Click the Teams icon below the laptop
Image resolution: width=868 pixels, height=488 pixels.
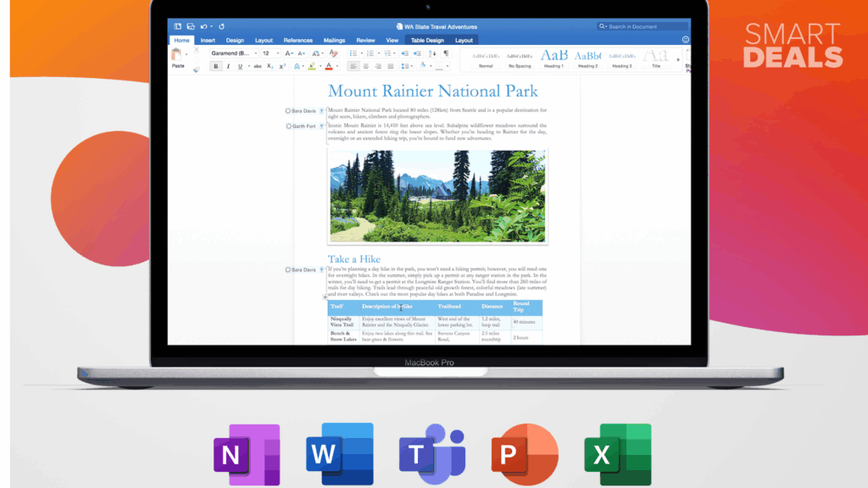(x=432, y=454)
